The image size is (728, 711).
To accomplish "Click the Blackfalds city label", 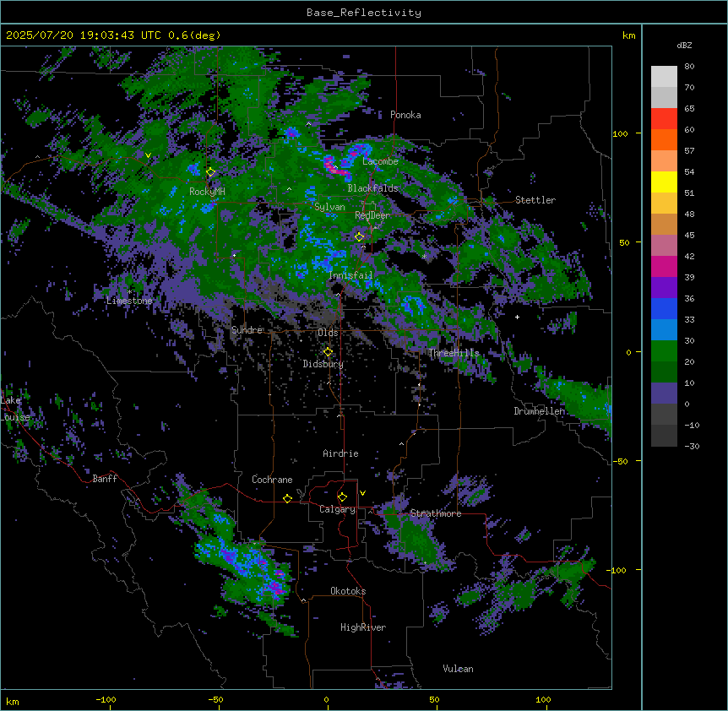I will 372,188.
